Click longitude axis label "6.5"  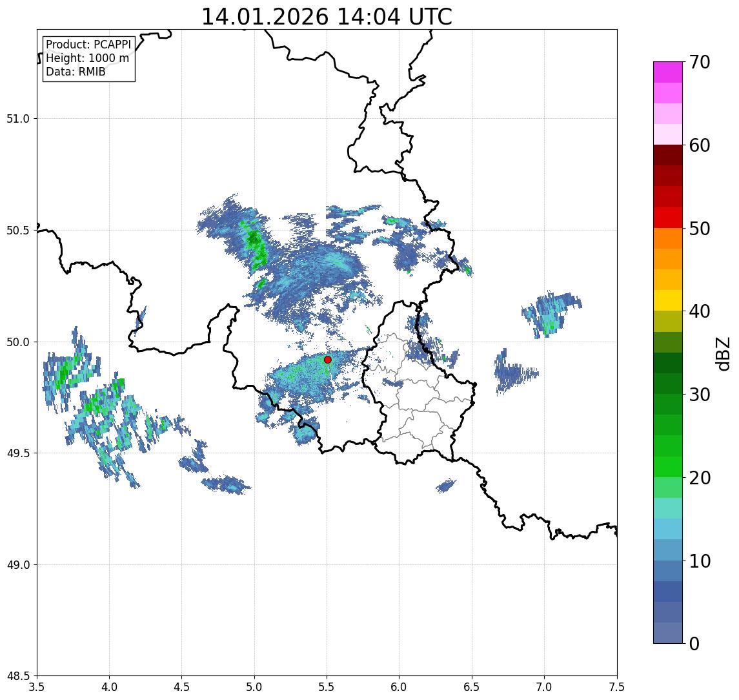click(472, 687)
